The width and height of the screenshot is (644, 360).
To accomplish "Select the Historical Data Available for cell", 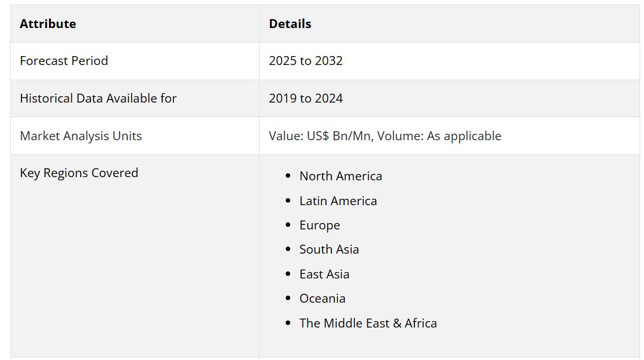I will click(x=98, y=98).
